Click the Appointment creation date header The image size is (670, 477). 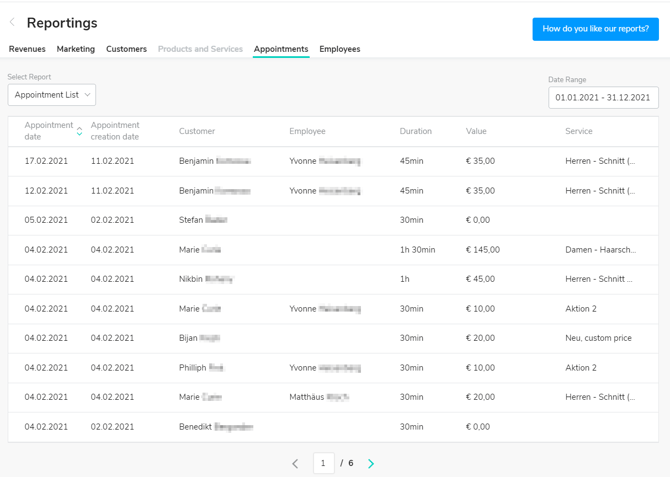(x=115, y=131)
